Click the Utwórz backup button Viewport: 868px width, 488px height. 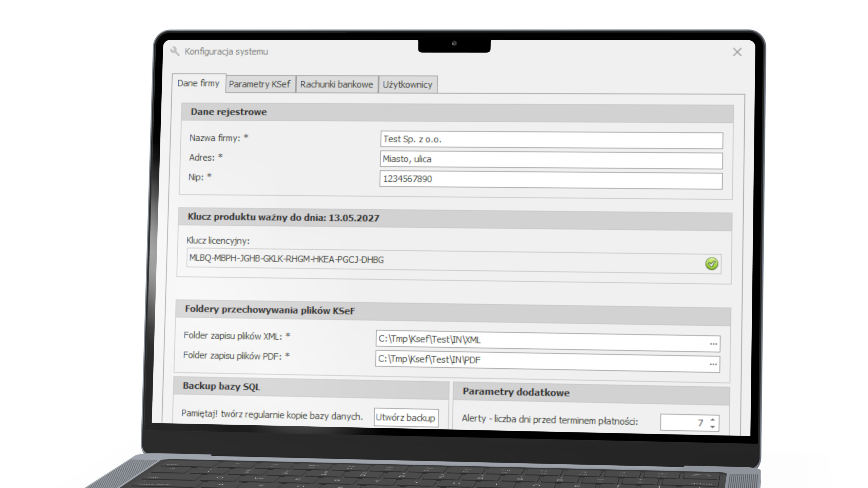click(406, 418)
